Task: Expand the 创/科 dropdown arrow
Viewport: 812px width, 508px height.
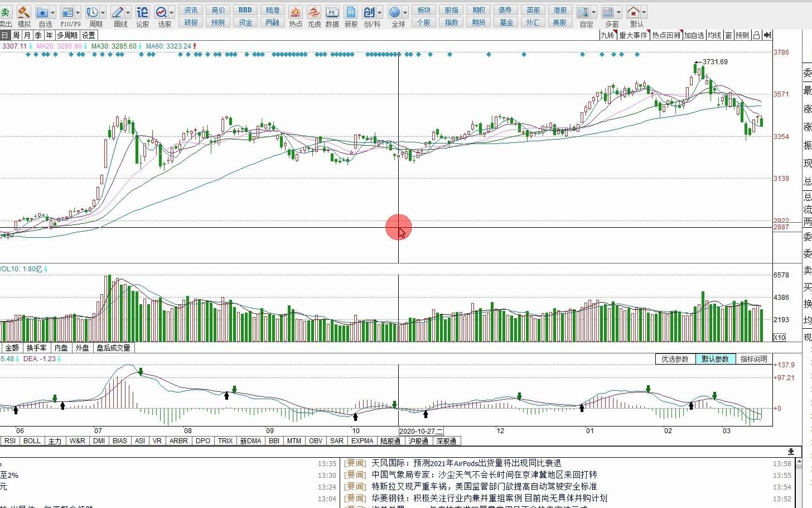Action: [x=379, y=12]
